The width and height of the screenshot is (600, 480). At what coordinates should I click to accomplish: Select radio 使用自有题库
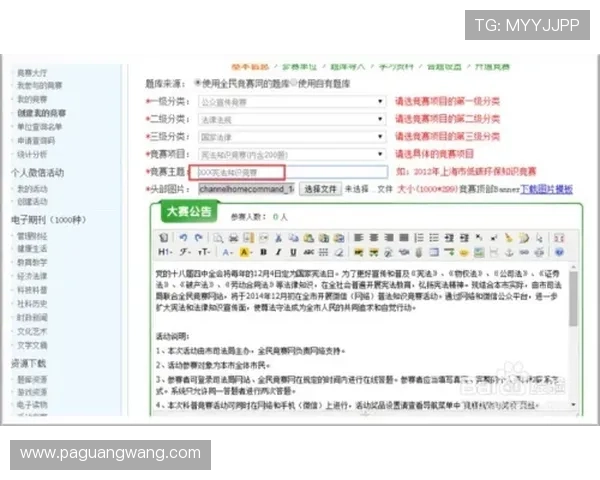click(294, 83)
